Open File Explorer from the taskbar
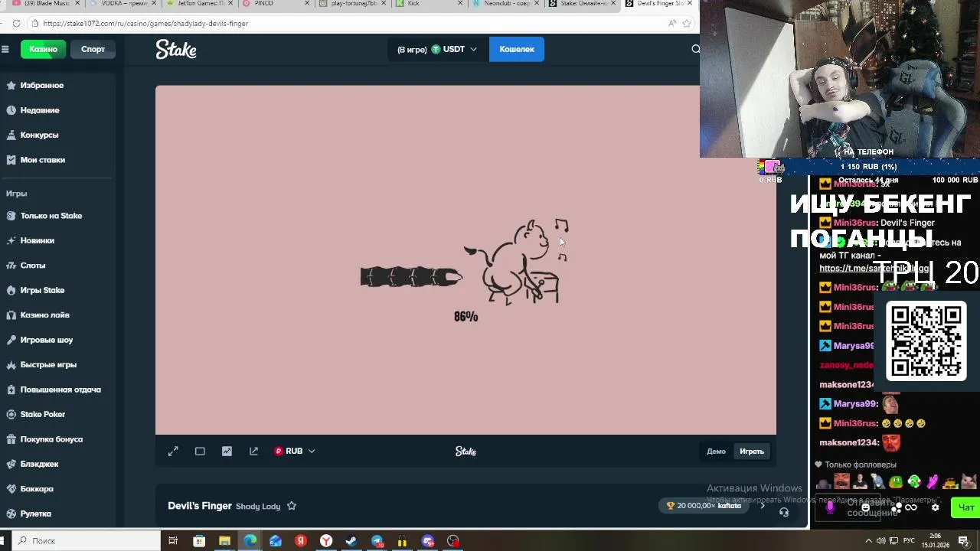 pos(224,541)
